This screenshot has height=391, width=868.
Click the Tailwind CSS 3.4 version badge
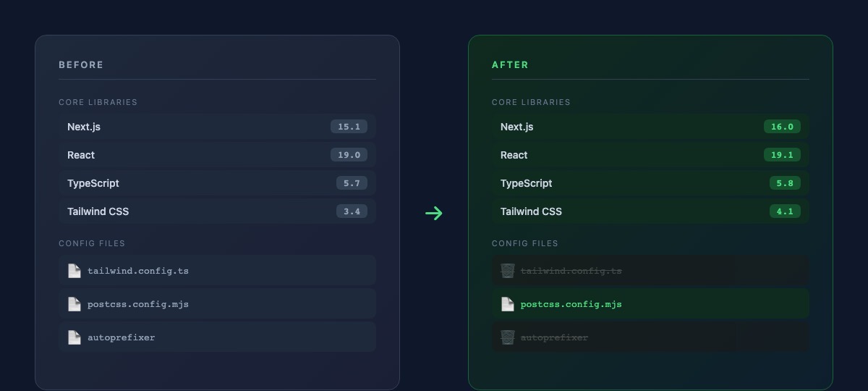coord(352,211)
